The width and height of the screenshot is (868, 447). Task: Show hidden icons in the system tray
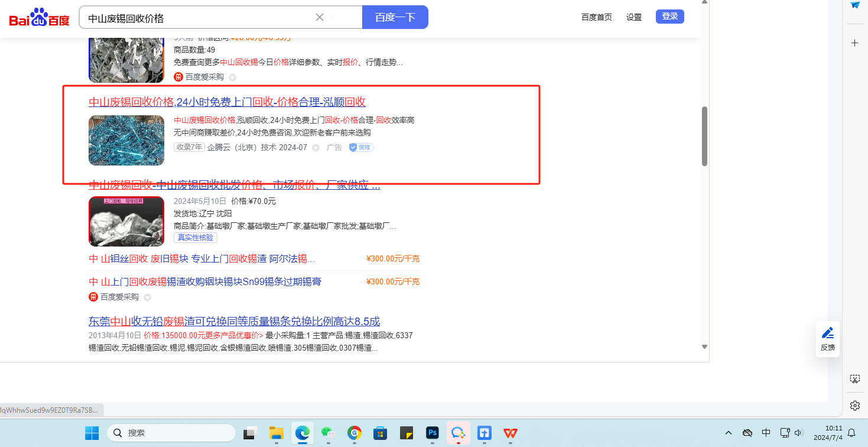tap(729, 433)
